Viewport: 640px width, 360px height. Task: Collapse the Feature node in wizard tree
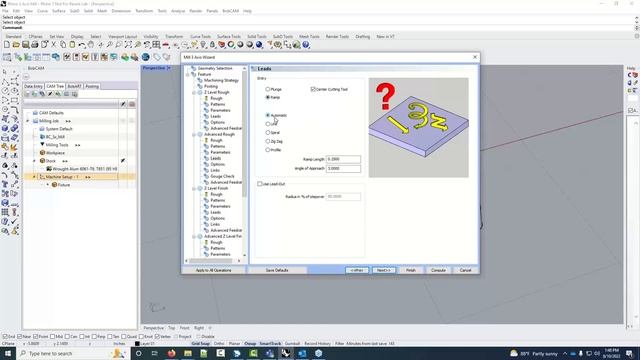coord(187,75)
